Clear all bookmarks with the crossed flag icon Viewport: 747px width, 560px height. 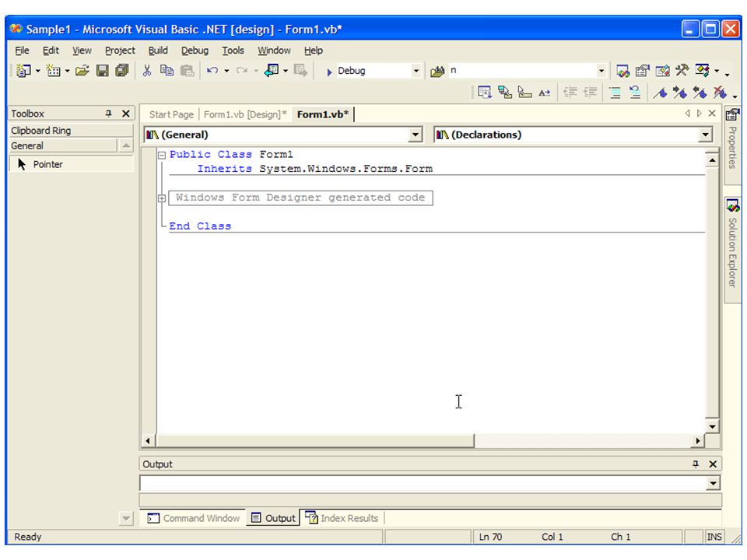click(720, 93)
